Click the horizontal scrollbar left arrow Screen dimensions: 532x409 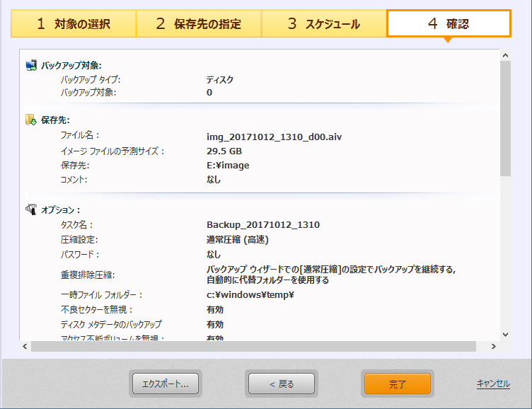point(26,346)
